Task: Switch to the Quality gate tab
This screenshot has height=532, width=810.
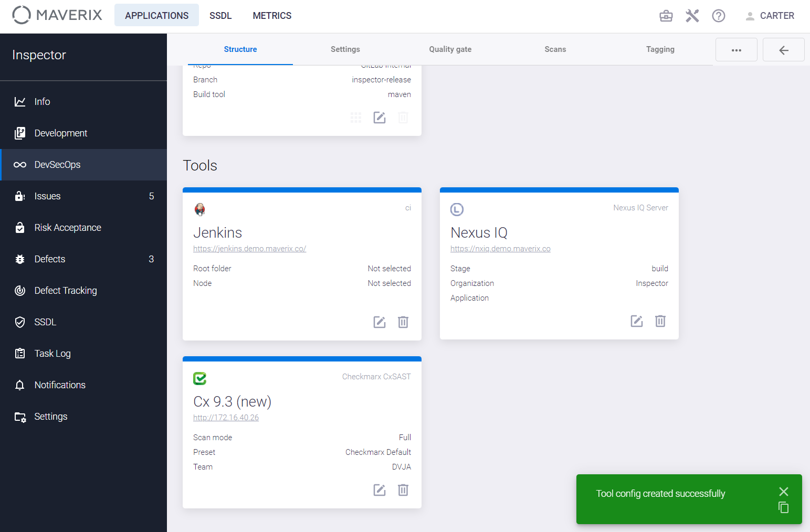Action: pyautogui.click(x=450, y=49)
